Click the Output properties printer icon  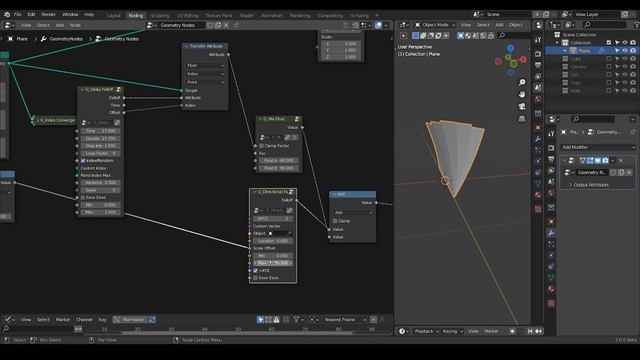coord(551,159)
